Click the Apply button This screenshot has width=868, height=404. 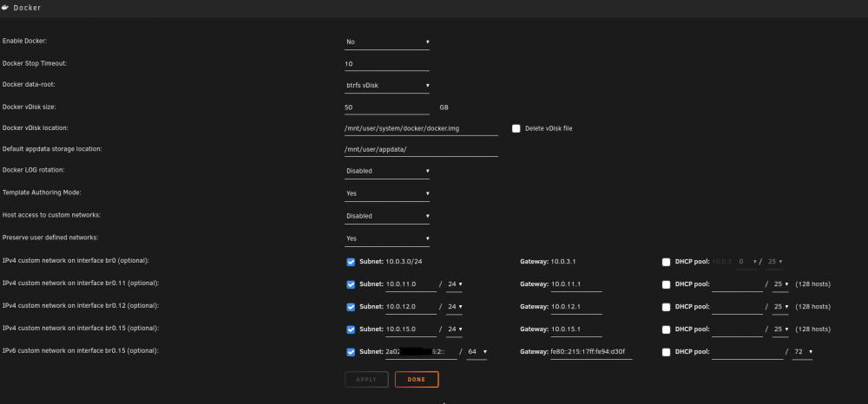coord(366,380)
